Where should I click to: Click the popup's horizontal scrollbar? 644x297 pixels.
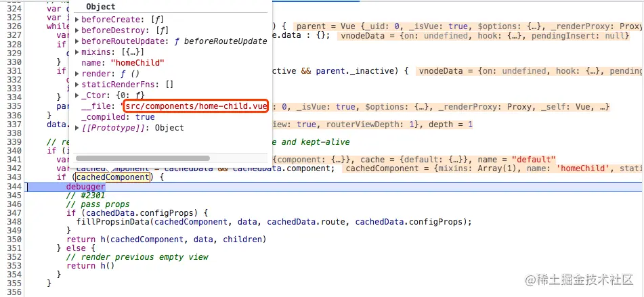pos(143,158)
